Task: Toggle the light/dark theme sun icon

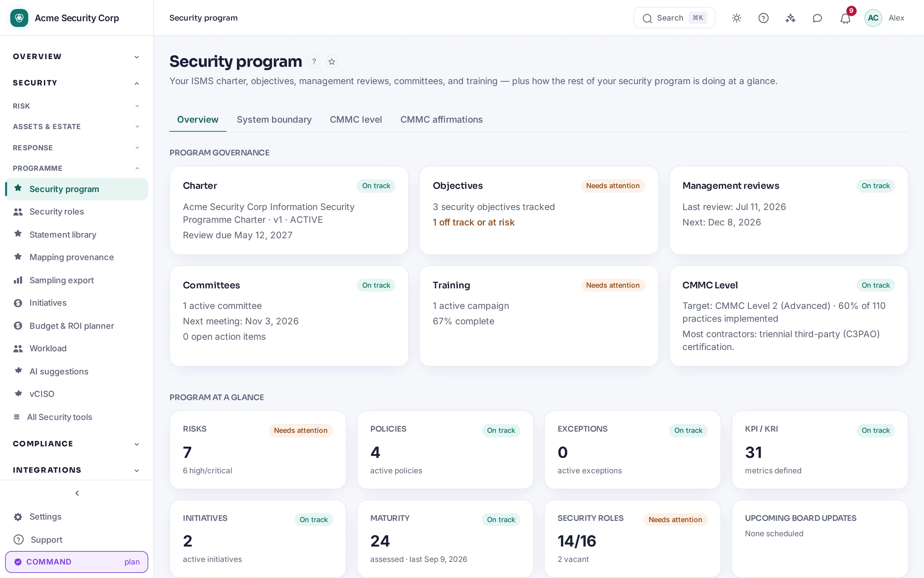Action: point(737,18)
